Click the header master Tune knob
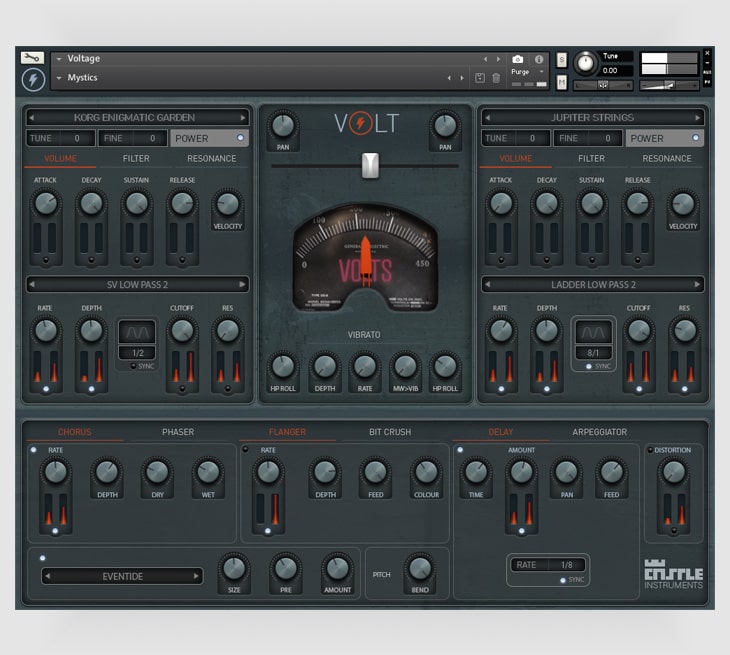 [585, 63]
